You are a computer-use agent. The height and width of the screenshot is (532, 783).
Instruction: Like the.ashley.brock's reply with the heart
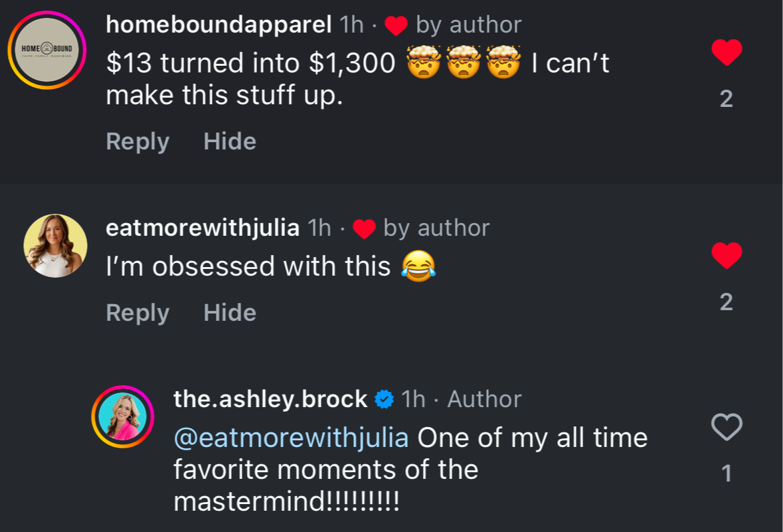pos(727,427)
